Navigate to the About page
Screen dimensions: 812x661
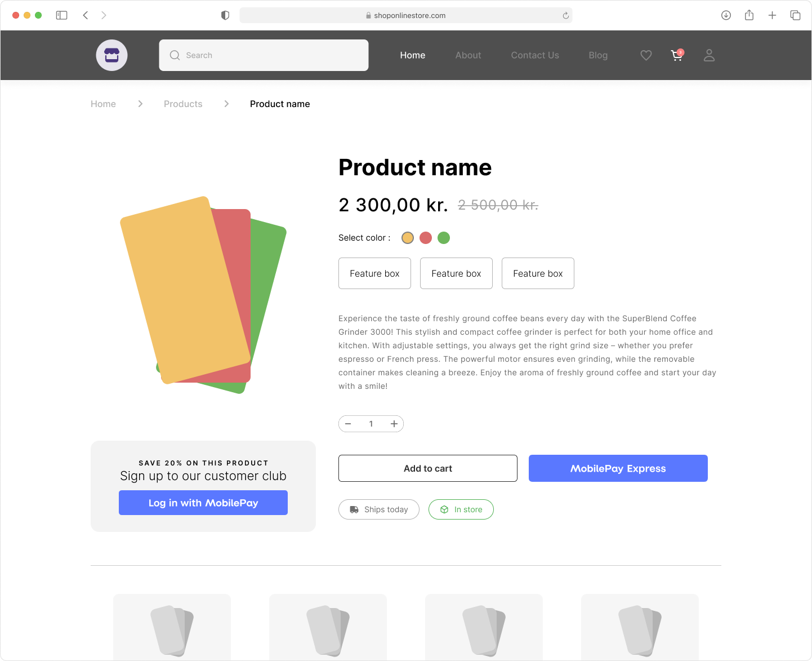468,55
